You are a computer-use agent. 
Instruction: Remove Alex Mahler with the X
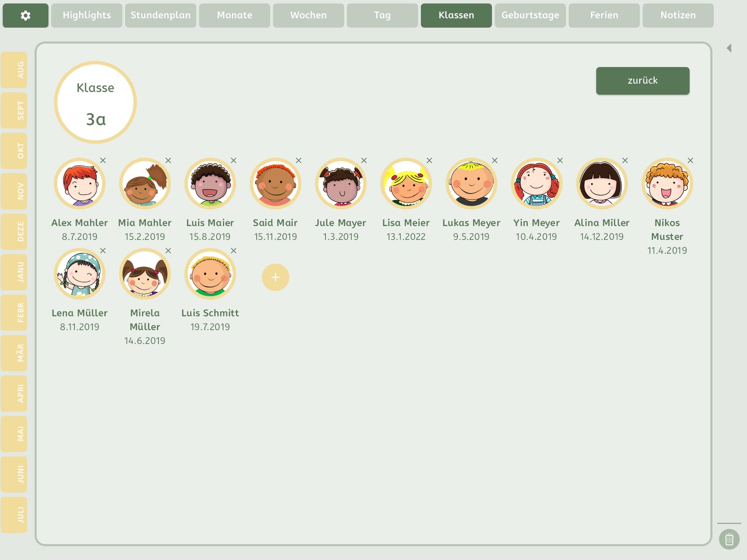click(x=103, y=160)
